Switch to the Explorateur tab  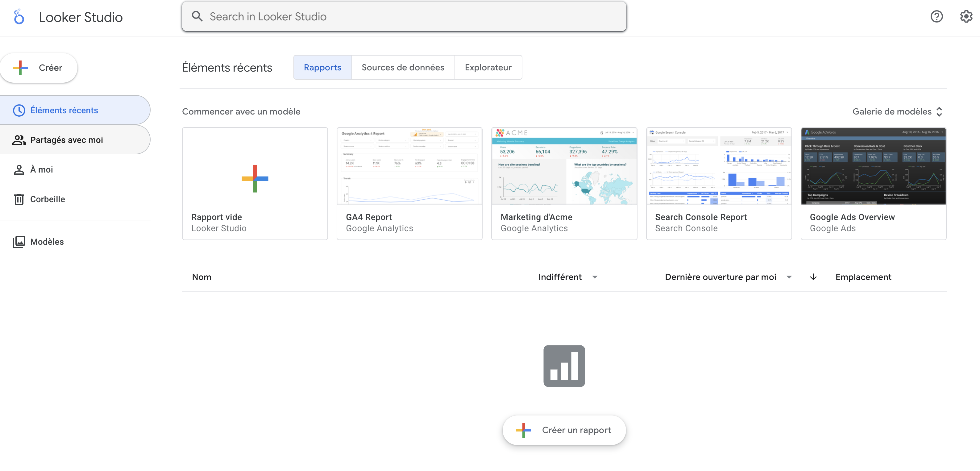click(488, 67)
